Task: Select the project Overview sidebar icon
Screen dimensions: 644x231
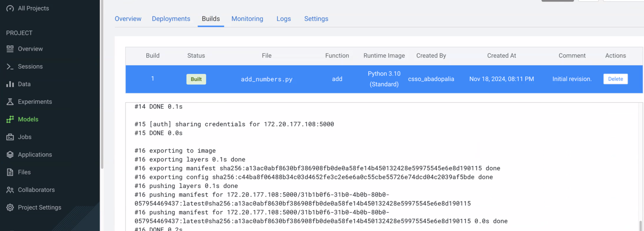Action: [10, 48]
